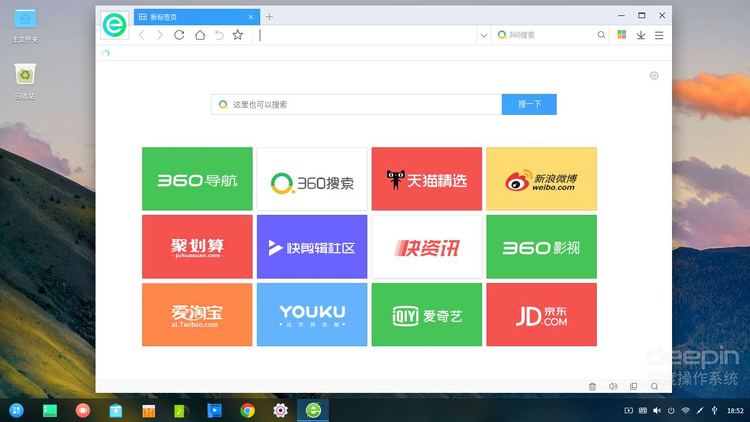Image resolution: width=750 pixels, height=422 pixels.
Task: Reload the page with refresh icon
Action: pos(179,35)
